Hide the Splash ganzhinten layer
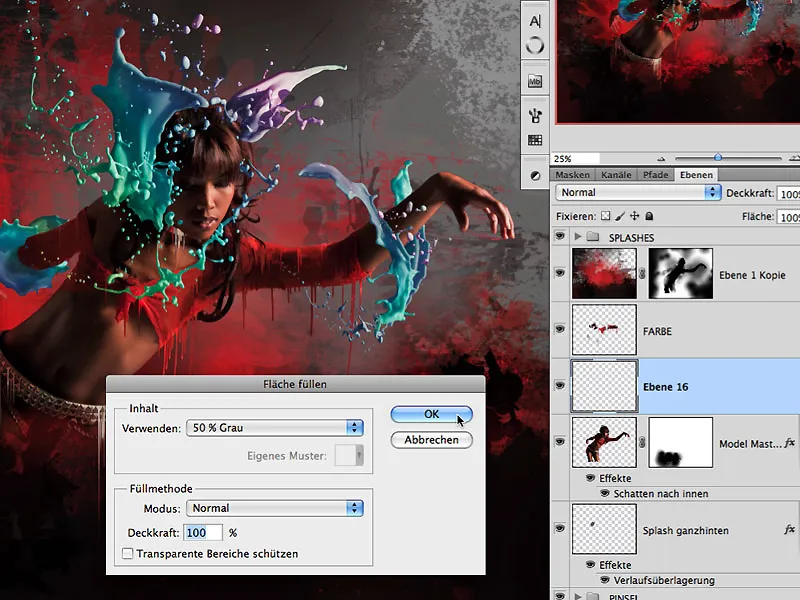The image size is (800, 600). click(x=560, y=528)
